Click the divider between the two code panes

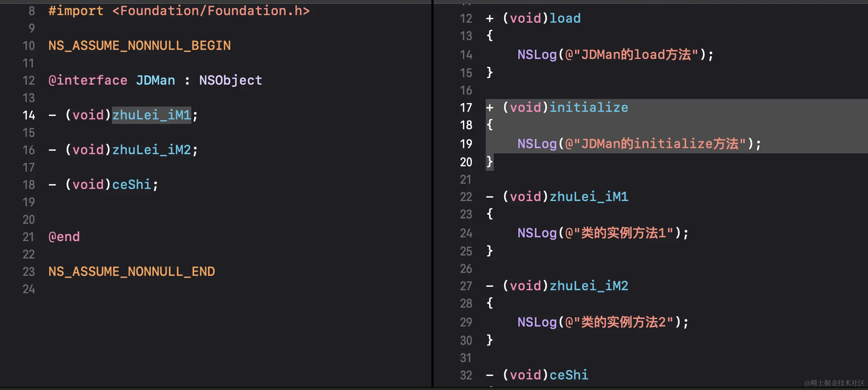click(x=432, y=189)
